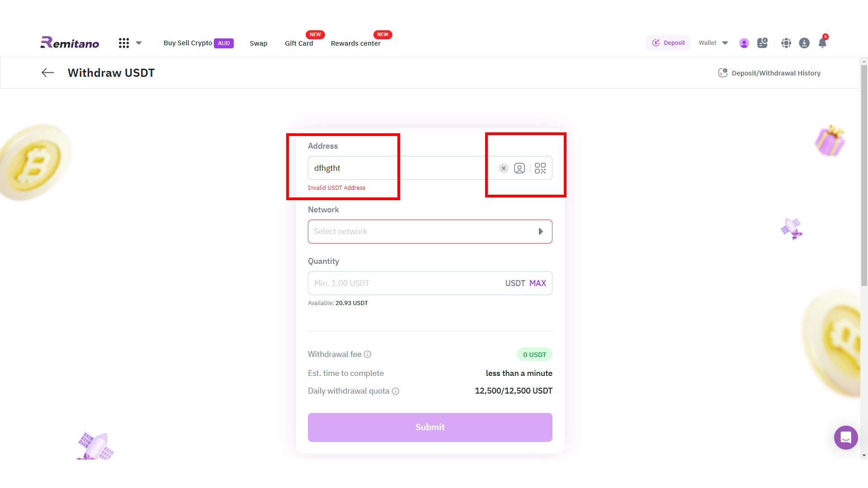
Task: Open the Select network dropdown
Action: pyautogui.click(x=429, y=231)
